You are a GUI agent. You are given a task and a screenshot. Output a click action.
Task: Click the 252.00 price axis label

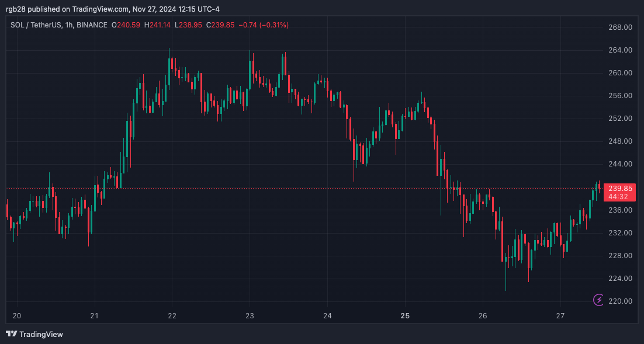pyautogui.click(x=620, y=119)
